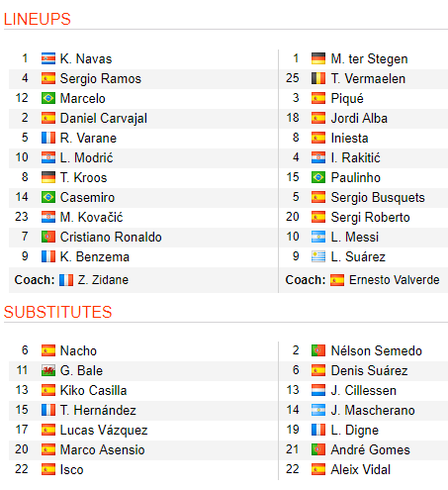Click Belgian flag next to T. Vermaelen

(x=318, y=78)
